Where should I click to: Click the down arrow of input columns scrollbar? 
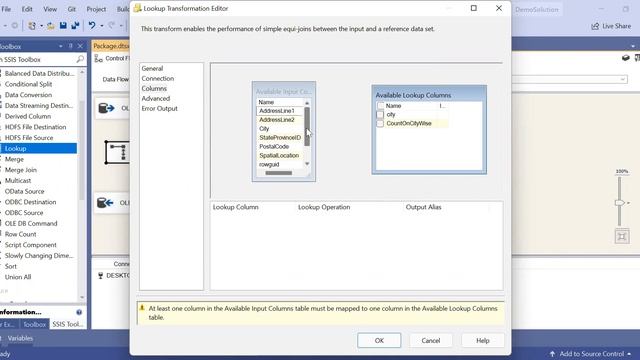pos(307,164)
